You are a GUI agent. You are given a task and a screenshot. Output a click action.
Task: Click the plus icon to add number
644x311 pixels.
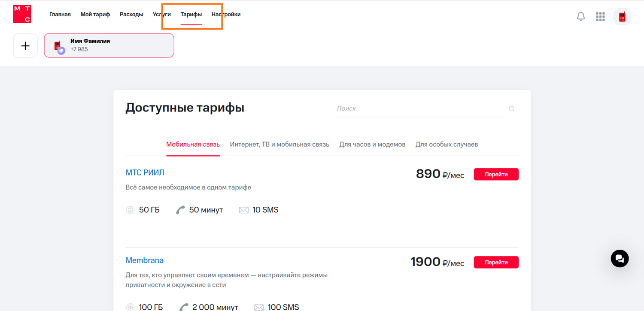pos(25,45)
